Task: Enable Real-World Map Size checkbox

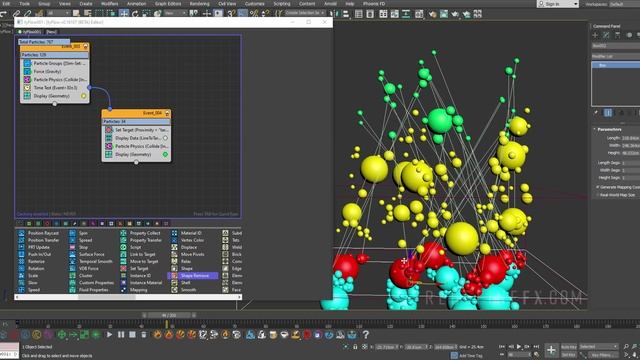Action: click(x=598, y=195)
